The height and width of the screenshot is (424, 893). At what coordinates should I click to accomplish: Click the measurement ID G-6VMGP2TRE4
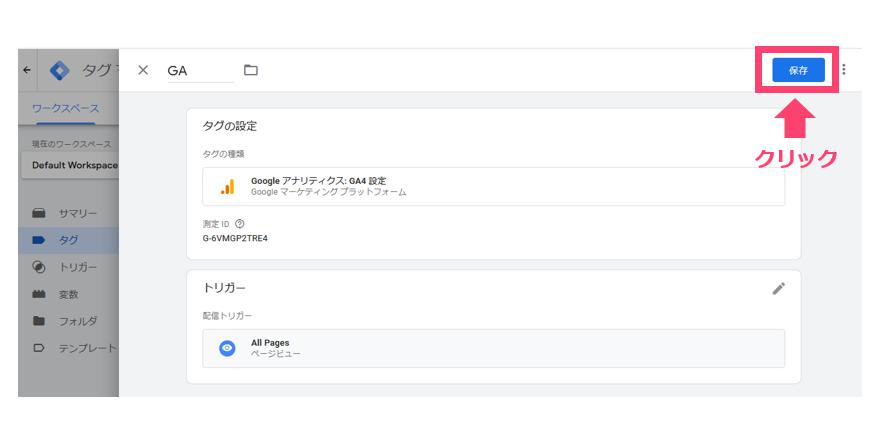click(235, 238)
